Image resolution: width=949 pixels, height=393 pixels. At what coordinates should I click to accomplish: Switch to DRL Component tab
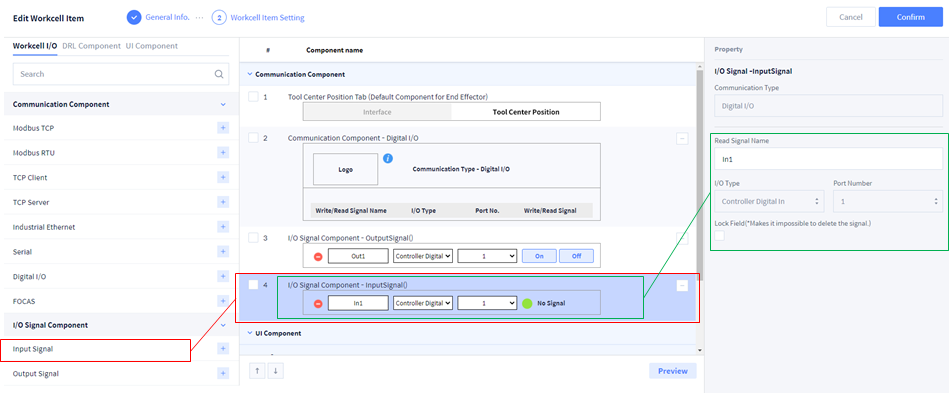click(x=91, y=46)
